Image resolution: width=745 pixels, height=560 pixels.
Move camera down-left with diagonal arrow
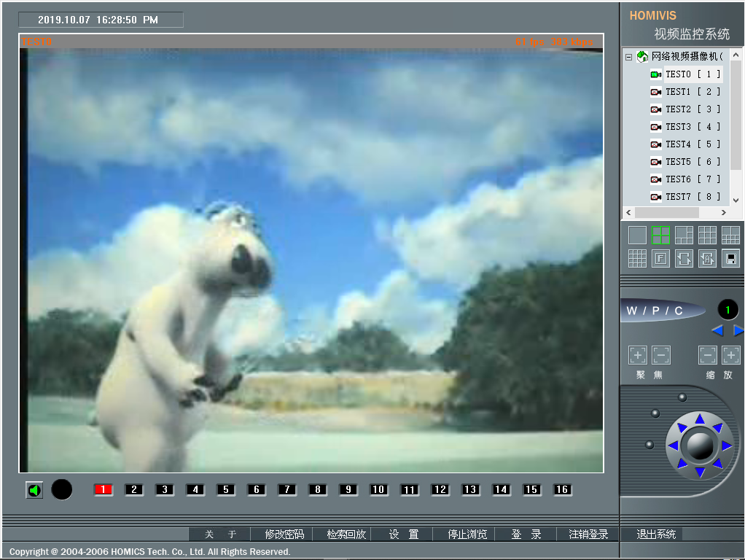point(682,463)
